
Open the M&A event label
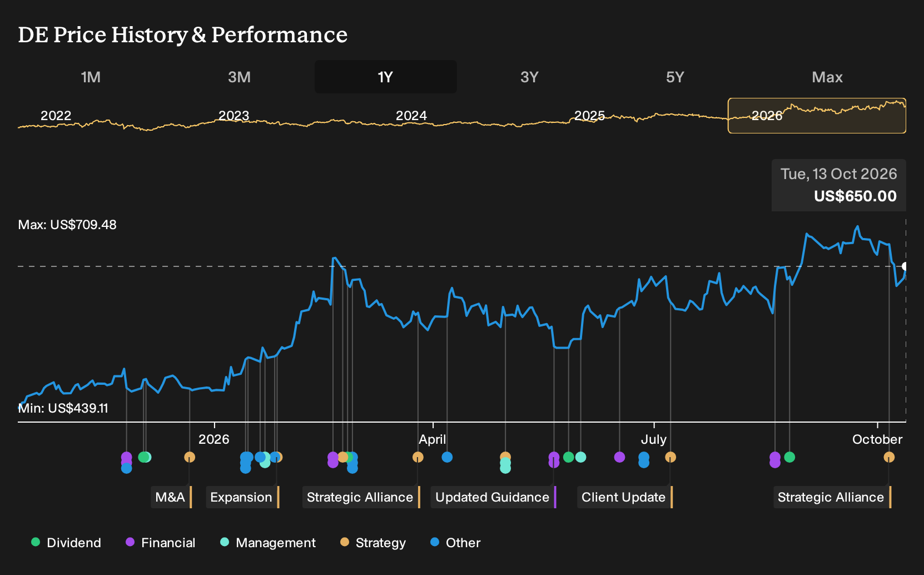click(x=171, y=497)
